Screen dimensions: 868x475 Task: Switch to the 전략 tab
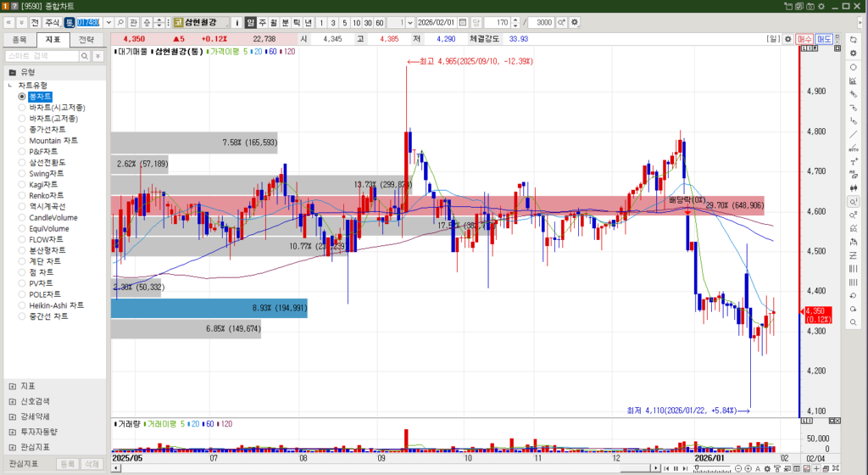86,39
